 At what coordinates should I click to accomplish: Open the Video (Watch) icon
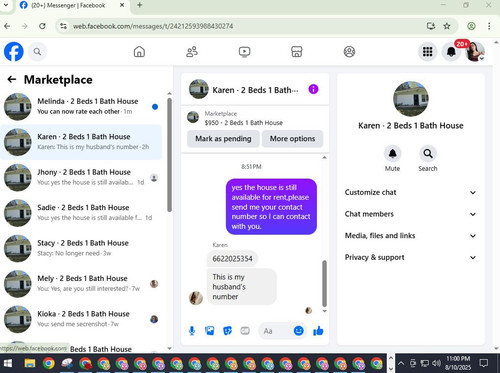coord(244,52)
